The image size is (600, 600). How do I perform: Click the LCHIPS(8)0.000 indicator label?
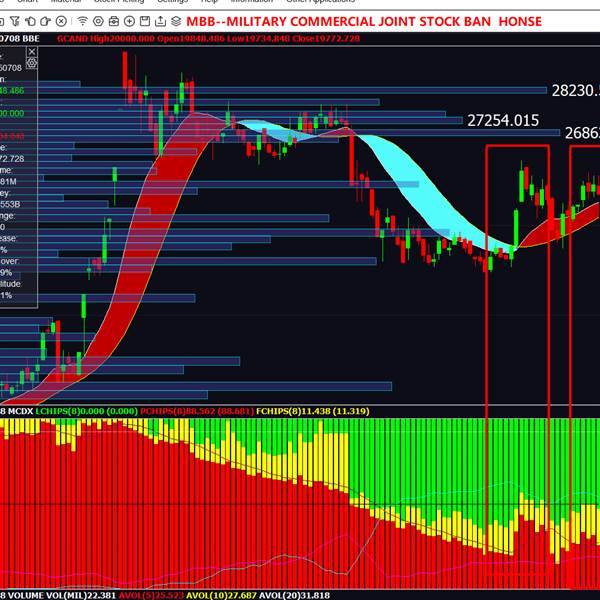[86, 411]
